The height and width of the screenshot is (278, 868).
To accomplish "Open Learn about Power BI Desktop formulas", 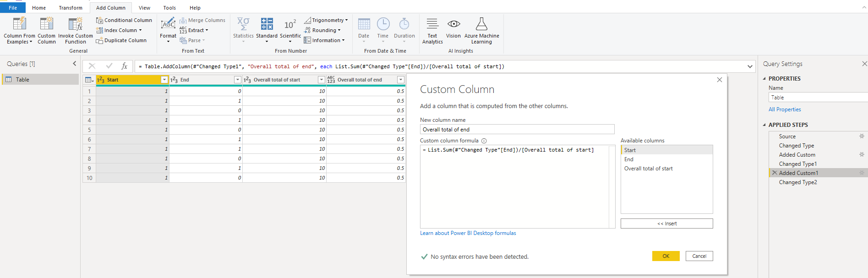I will pos(468,233).
